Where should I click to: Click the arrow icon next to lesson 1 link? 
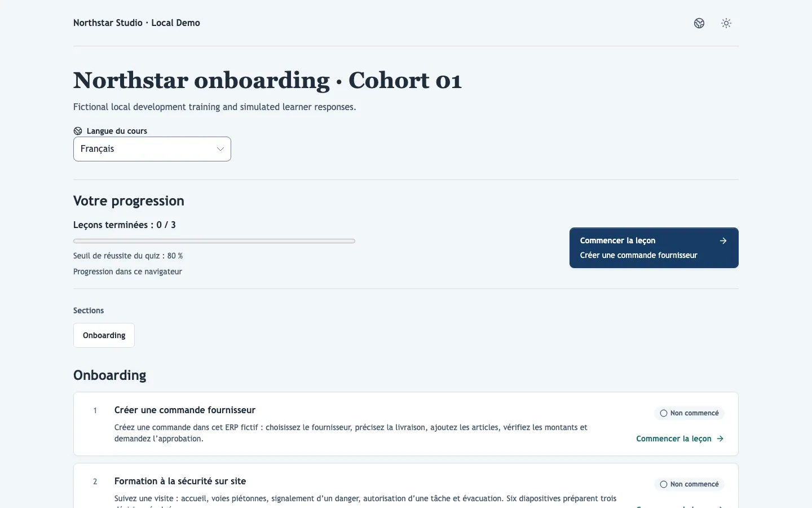[x=720, y=439]
